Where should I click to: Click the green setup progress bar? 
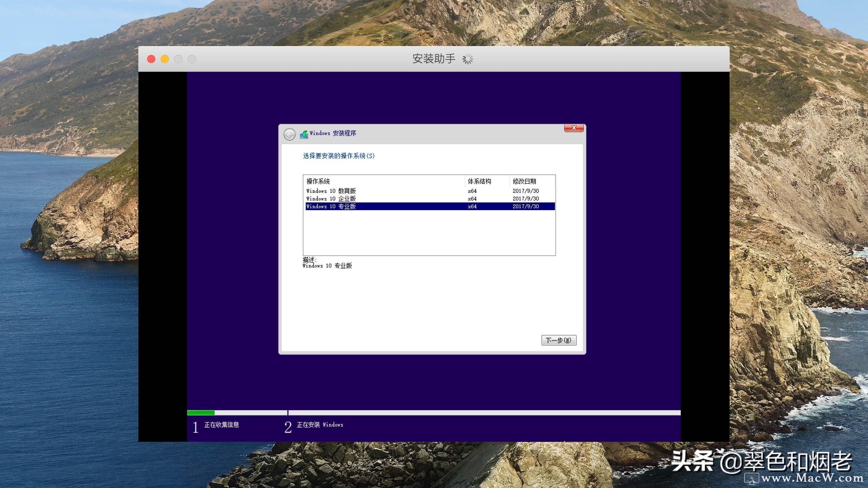pos(201,412)
